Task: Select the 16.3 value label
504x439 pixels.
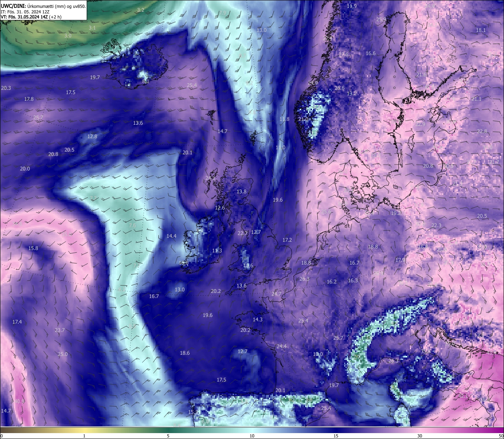Action: coord(353,281)
